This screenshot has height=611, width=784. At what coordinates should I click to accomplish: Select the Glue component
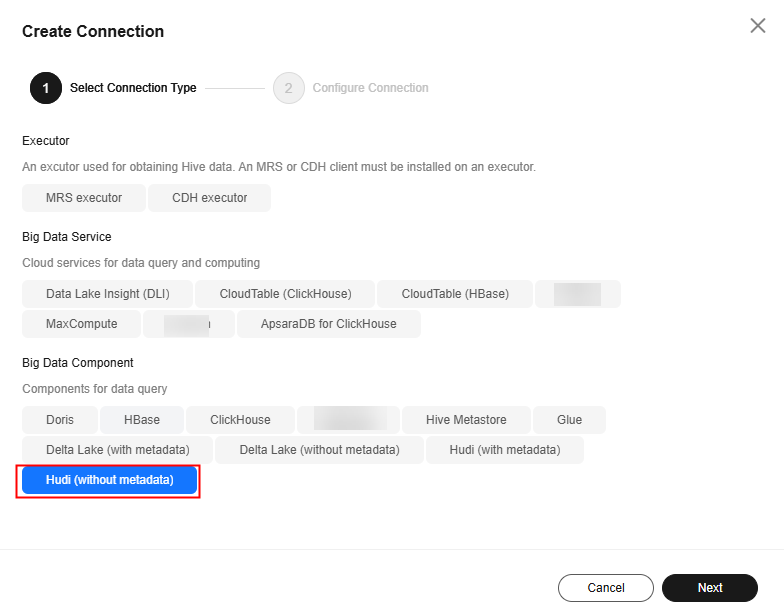570,420
